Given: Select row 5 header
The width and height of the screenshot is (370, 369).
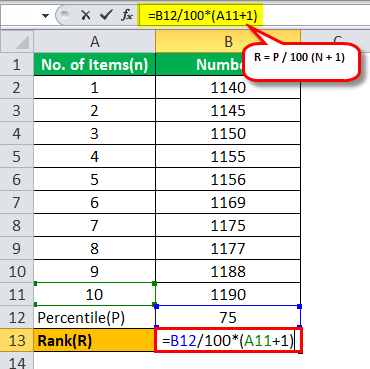Looking at the screenshot, I should [17, 156].
